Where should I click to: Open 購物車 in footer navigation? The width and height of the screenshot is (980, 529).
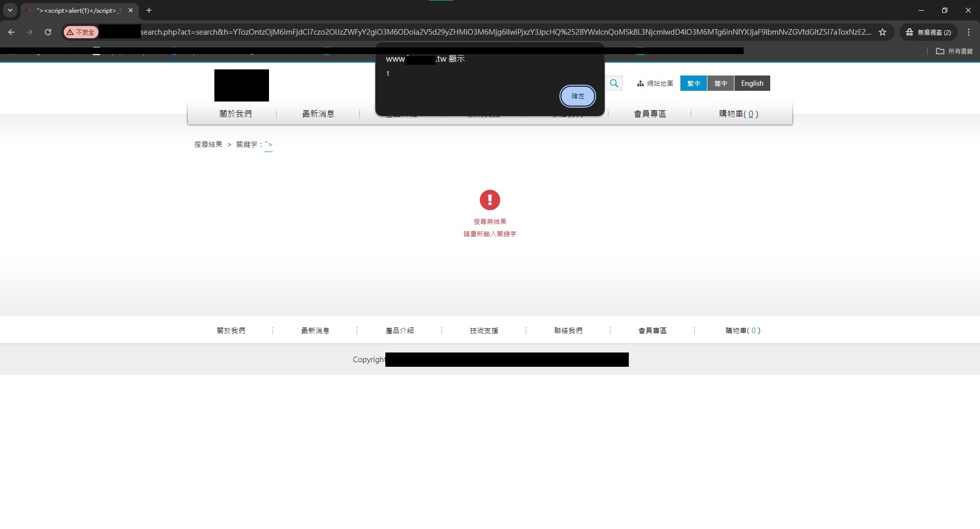[743, 331]
